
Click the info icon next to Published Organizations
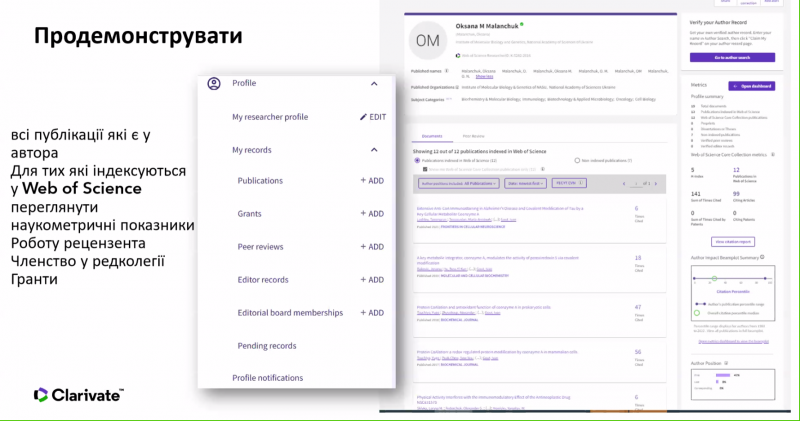(x=457, y=87)
